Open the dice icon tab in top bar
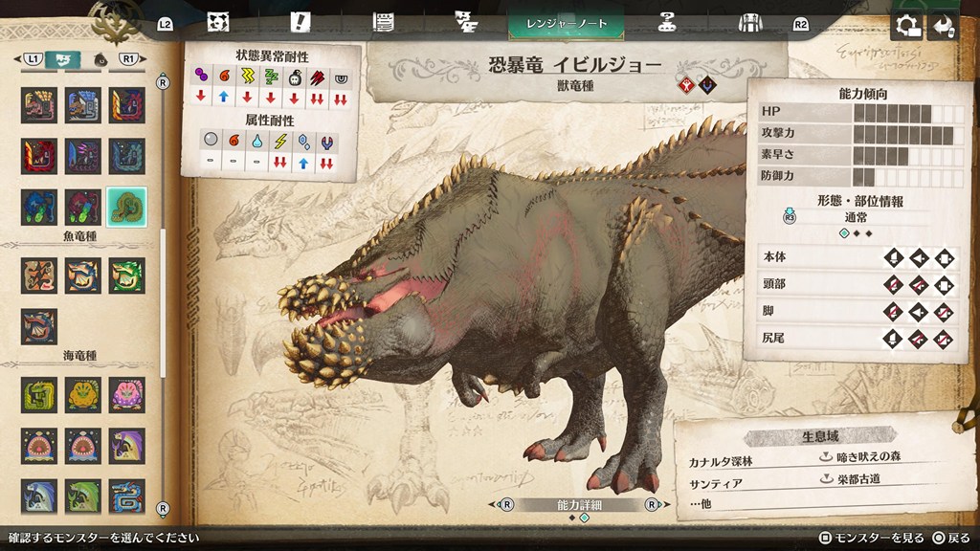This screenshot has height=551, width=980. coord(218,23)
